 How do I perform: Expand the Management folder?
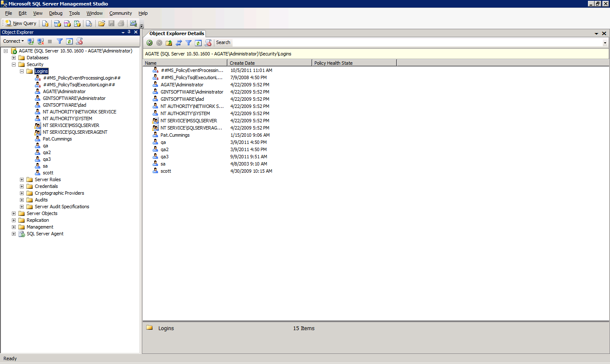[14, 227]
